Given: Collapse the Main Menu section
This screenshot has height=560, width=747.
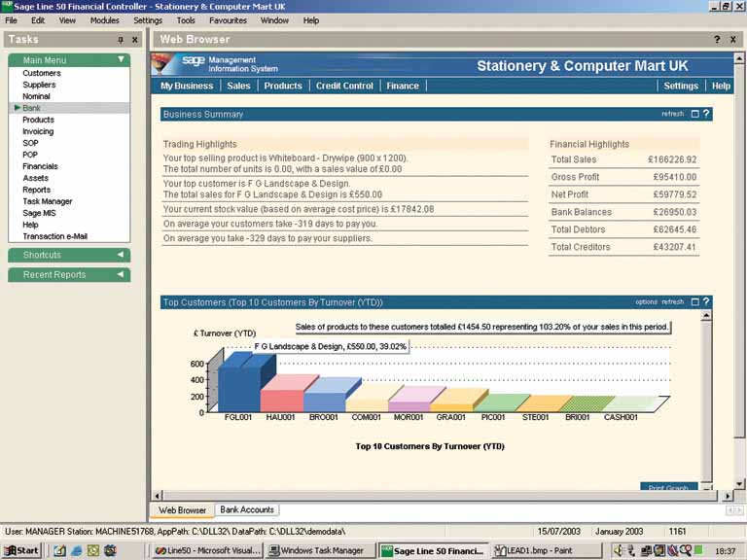Looking at the screenshot, I should tap(121, 59).
